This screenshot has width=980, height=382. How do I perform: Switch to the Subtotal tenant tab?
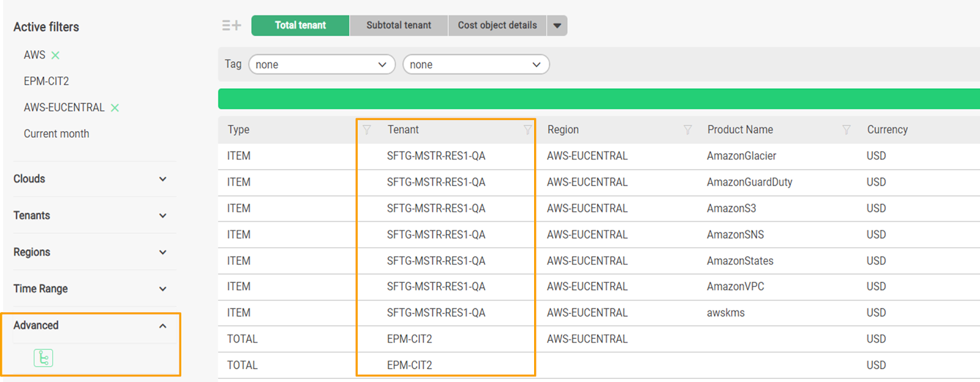[x=399, y=26]
